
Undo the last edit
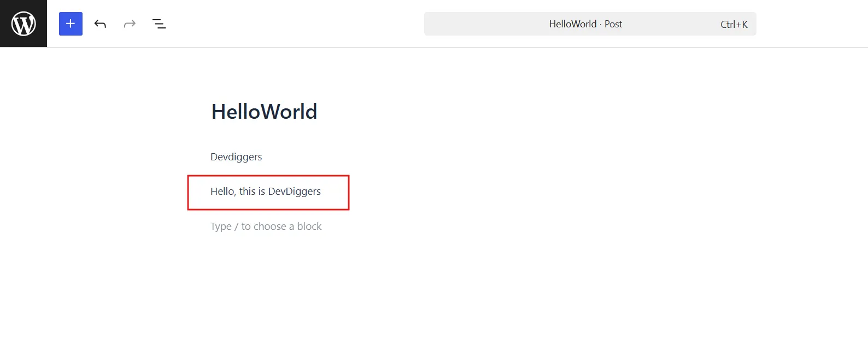(100, 24)
